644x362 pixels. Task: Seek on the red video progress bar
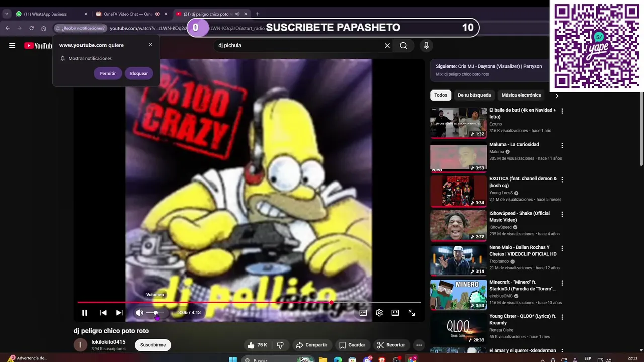249,302
